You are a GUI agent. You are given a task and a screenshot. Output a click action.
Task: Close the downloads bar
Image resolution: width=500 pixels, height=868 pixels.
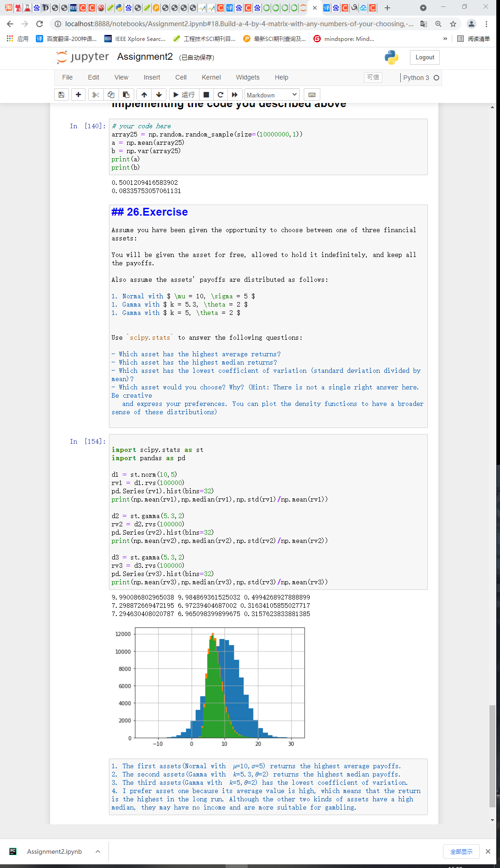(488, 851)
